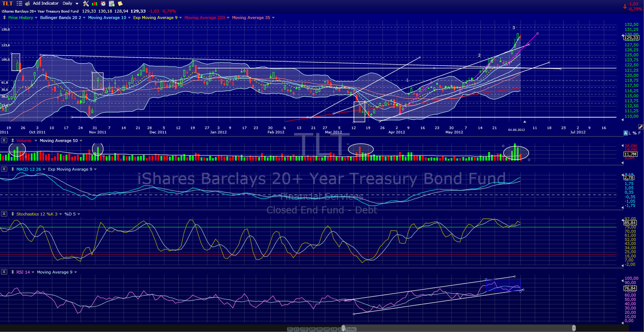The width and height of the screenshot is (644, 332).
Task: Click the reorder arrow beside MACD 12 26
Action: (13, 169)
